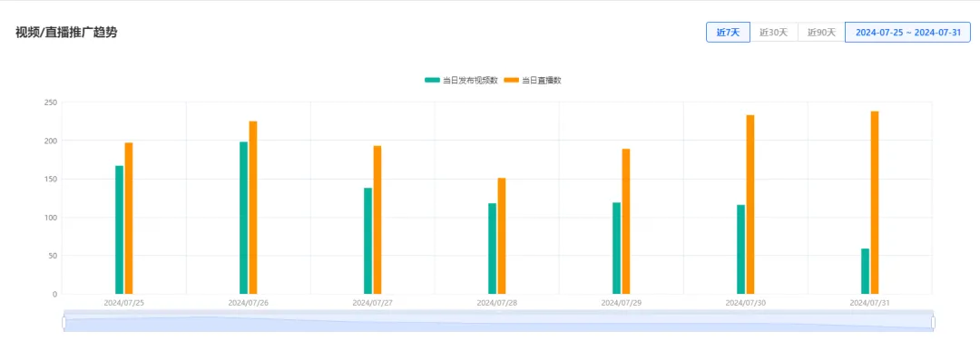Click the 视频/直播推广趋势 chart title
This screenshot has width=980, height=341.
pyautogui.click(x=66, y=33)
